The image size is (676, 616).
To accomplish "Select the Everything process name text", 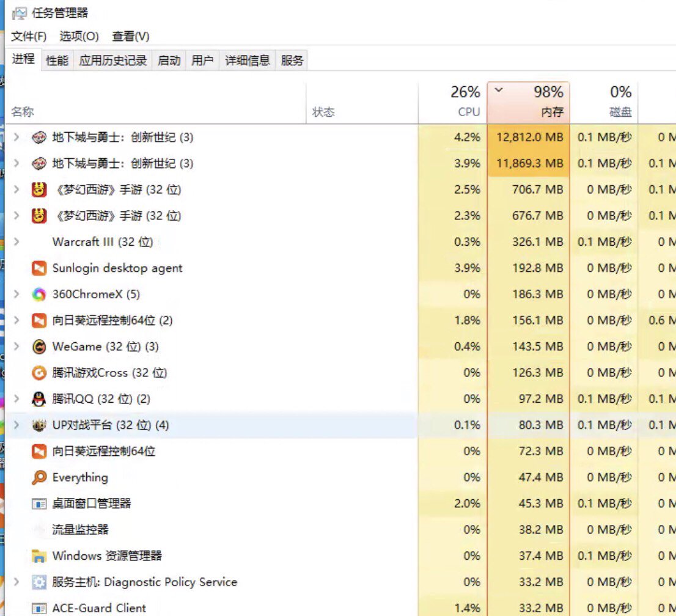I will (80, 478).
